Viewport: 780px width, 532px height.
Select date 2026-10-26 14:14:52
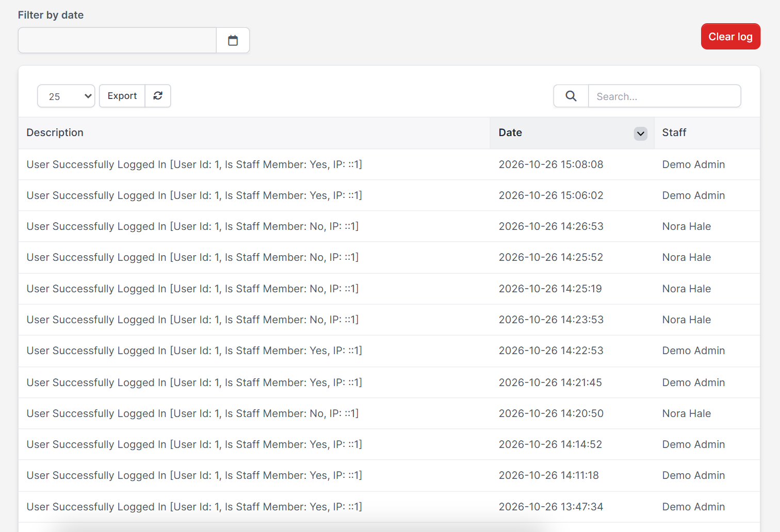(x=550, y=444)
